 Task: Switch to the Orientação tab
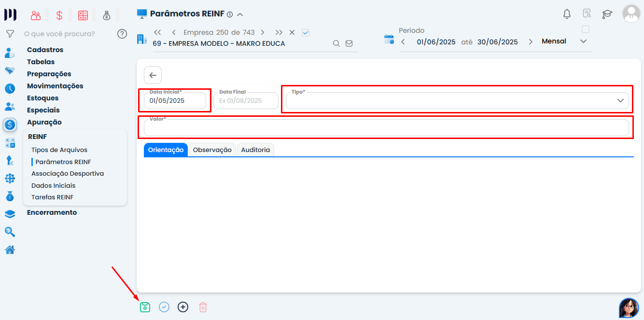[166, 150]
